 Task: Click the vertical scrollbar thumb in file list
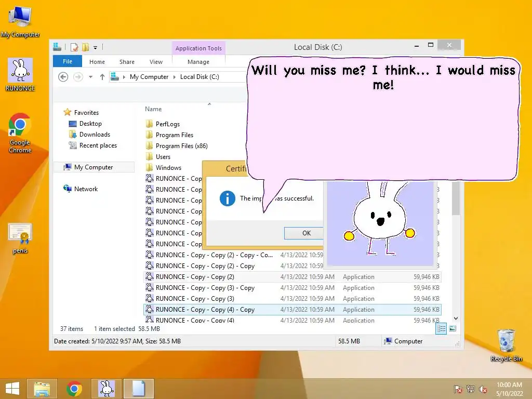pyautogui.click(x=456, y=198)
